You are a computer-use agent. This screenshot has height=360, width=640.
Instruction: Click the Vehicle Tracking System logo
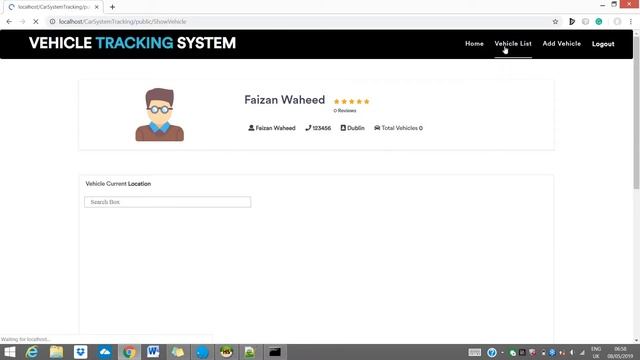132,43
